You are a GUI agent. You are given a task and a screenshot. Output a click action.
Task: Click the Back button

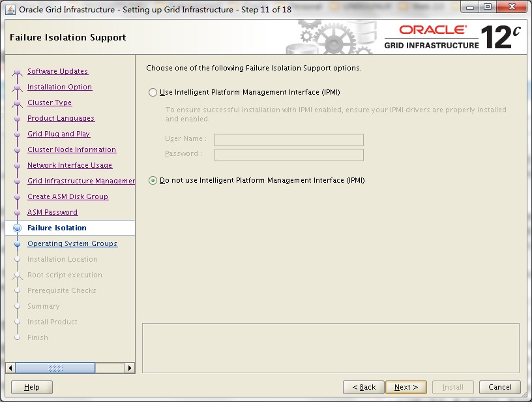pyautogui.click(x=364, y=387)
